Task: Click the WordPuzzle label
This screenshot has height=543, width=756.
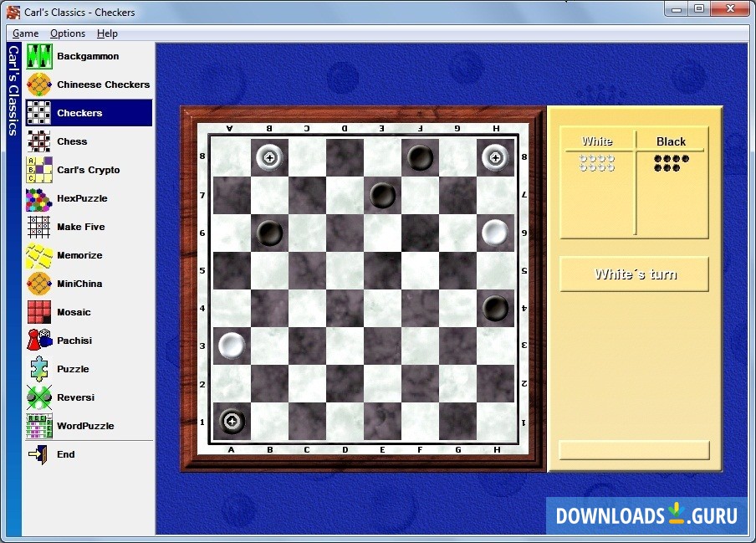Action: point(85,427)
